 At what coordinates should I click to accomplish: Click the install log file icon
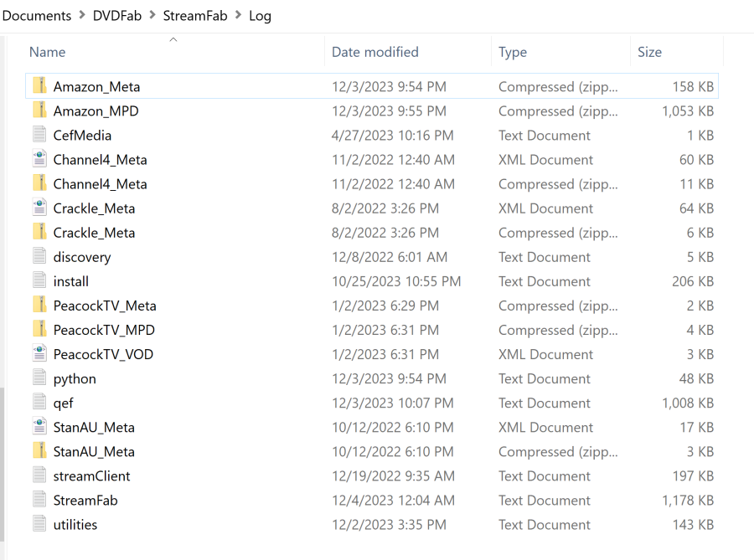coord(39,281)
